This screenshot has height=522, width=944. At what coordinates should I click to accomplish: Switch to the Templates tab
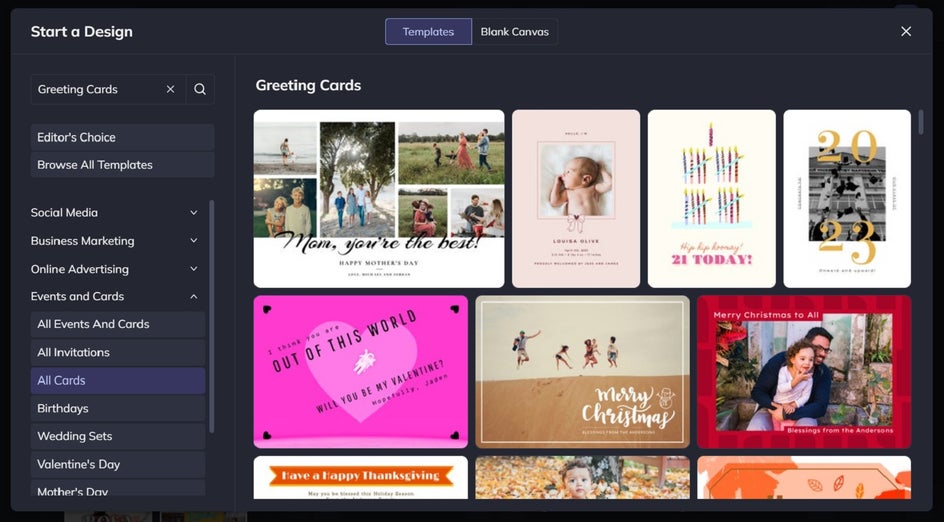pos(428,32)
